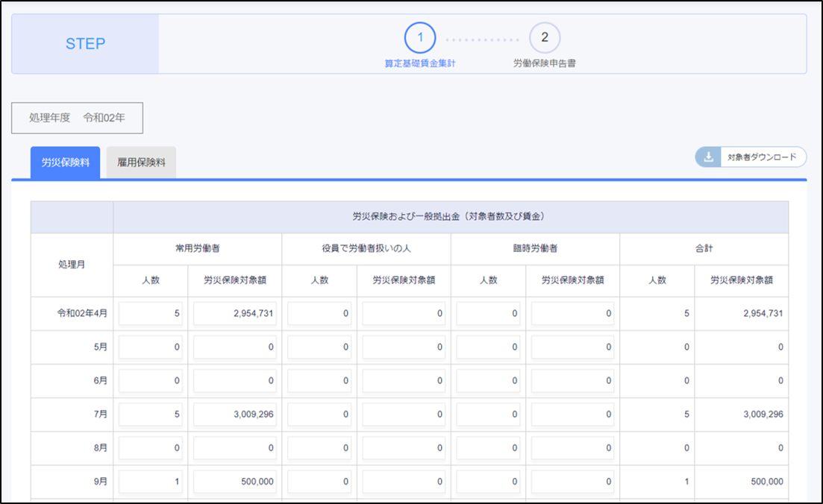Select 臨時労働者 人数 field for 6月

(488, 381)
